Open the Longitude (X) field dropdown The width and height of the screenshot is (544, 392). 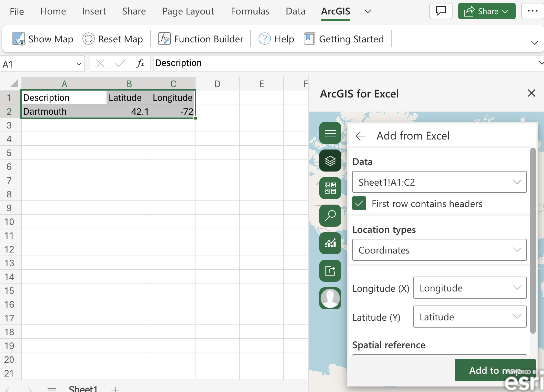coord(470,288)
